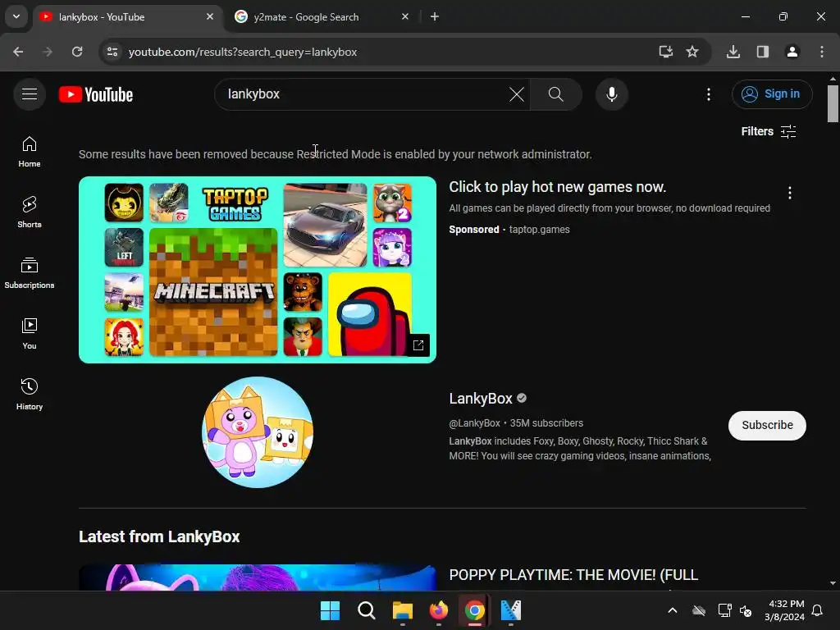Open the notifications bell in taskbar
840x630 pixels.
[x=817, y=610]
